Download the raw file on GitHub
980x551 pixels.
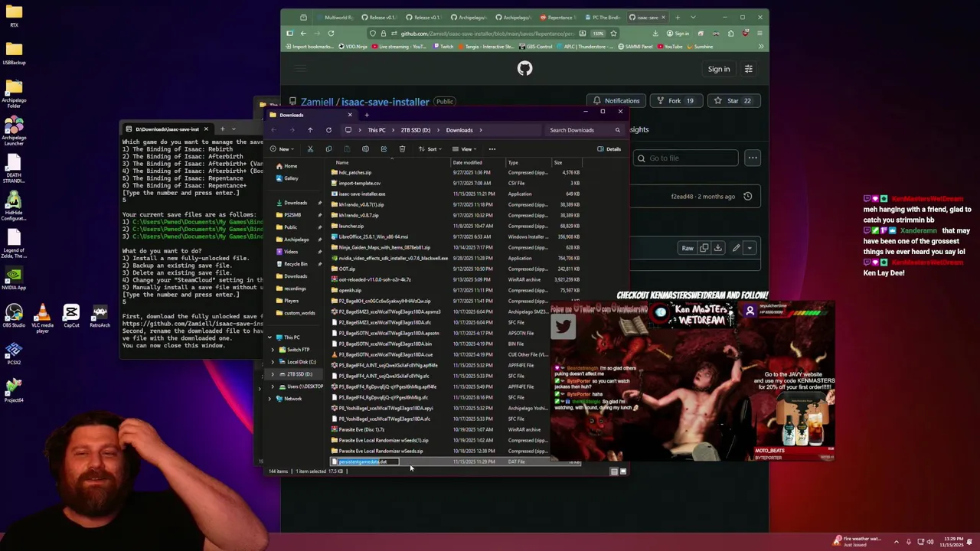[x=717, y=248]
